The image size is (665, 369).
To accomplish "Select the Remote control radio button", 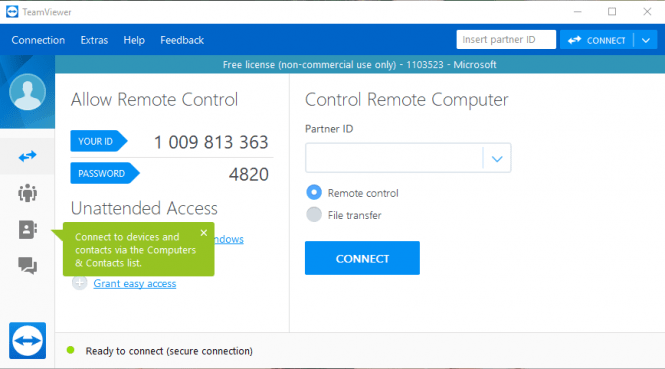I will click(314, 193).
